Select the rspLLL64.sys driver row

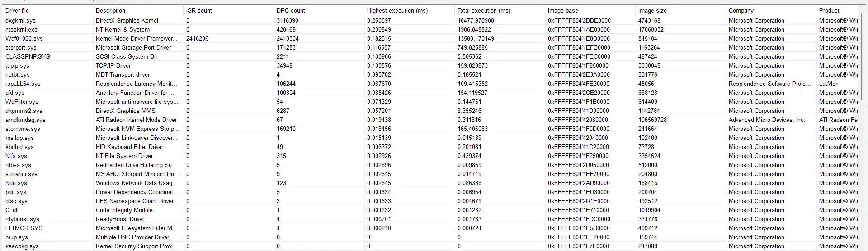pos(430,84)
